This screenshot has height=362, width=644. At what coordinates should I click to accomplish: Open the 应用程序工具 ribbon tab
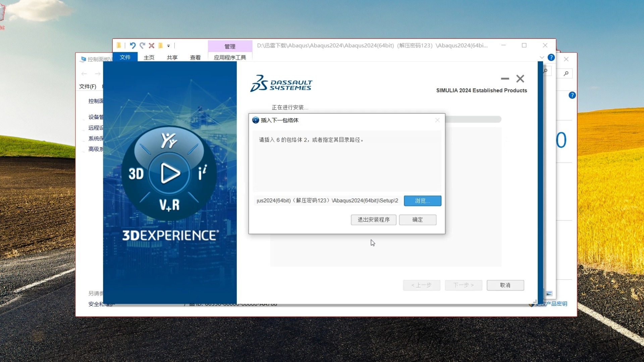pos(230,57)
